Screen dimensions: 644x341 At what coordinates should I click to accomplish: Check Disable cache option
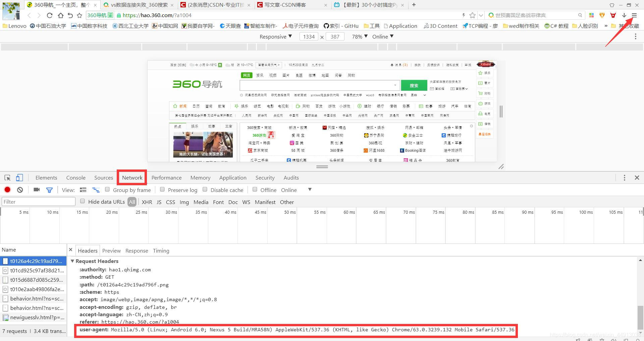coord(205,189)
